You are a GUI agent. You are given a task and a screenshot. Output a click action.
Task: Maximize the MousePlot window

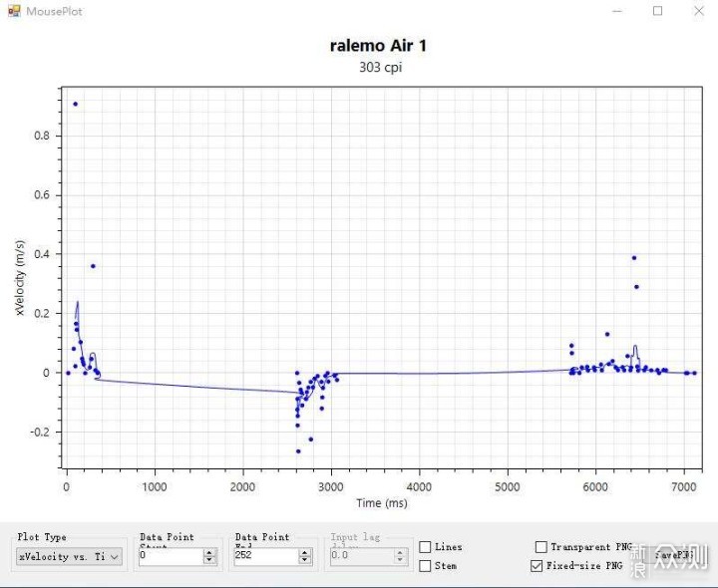pyautogui.click(x=657, y=11)
